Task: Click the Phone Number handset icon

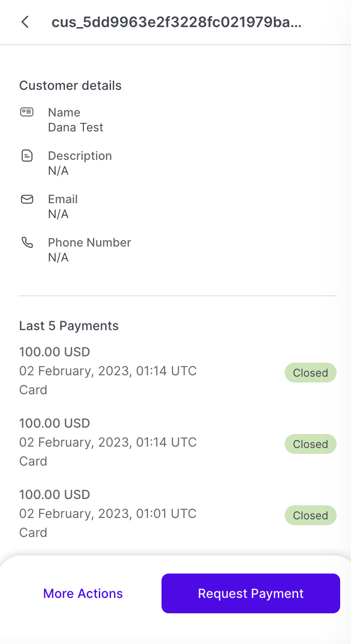Action: tap(27, 243)
